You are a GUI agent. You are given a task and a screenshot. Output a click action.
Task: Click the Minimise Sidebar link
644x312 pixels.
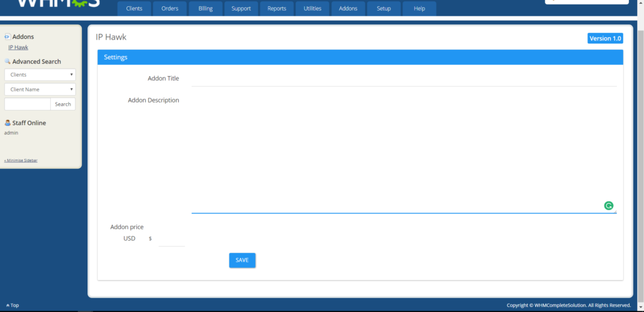[21, 160]
